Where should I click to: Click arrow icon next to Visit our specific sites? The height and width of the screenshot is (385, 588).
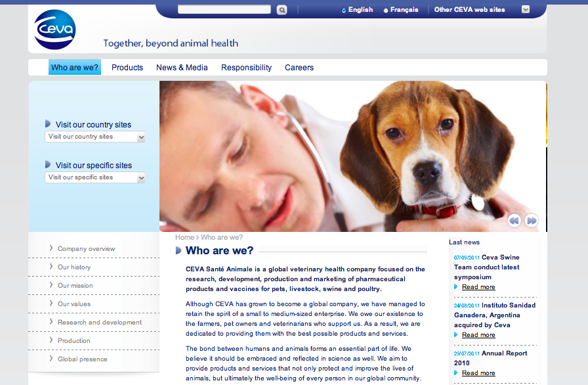pos(48,164)
